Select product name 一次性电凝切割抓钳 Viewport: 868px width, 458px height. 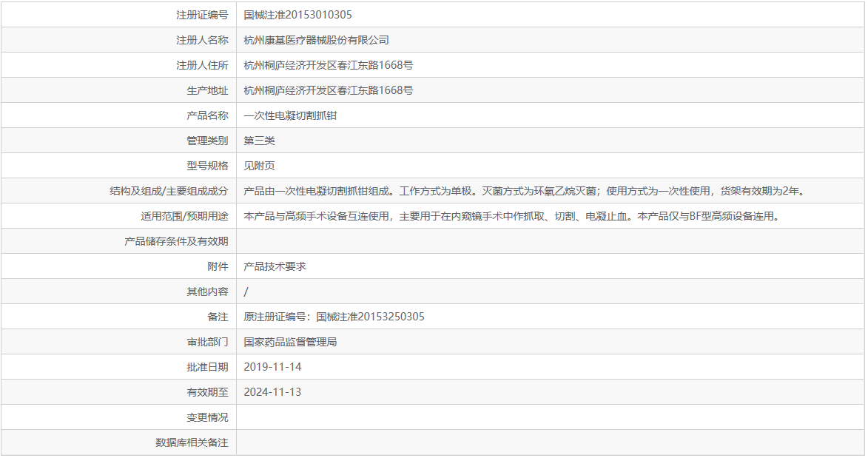point(290,115)
